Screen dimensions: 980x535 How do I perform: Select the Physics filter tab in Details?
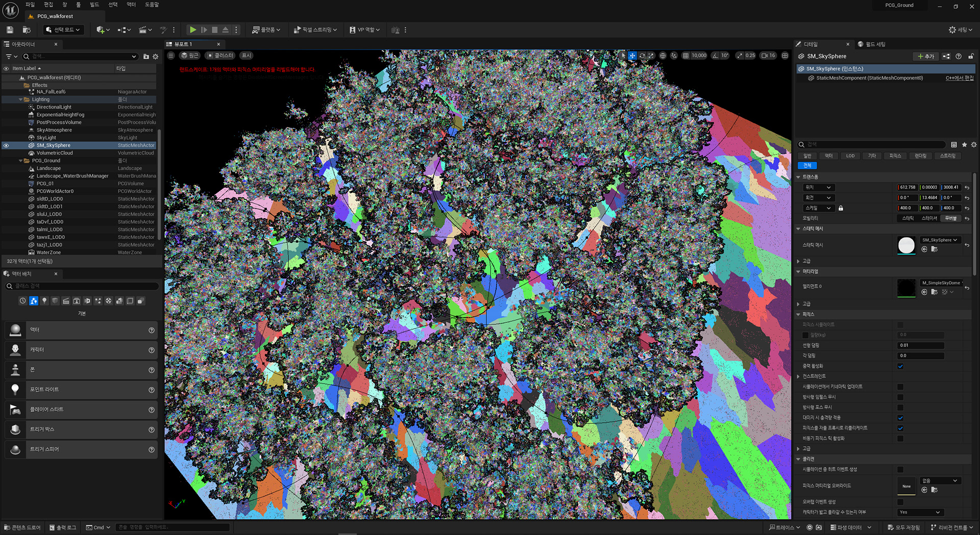[895, 156]
